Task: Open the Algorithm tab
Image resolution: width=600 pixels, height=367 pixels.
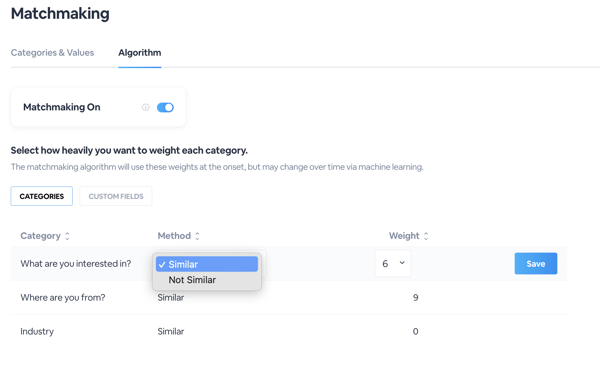Action: [140, 53]
